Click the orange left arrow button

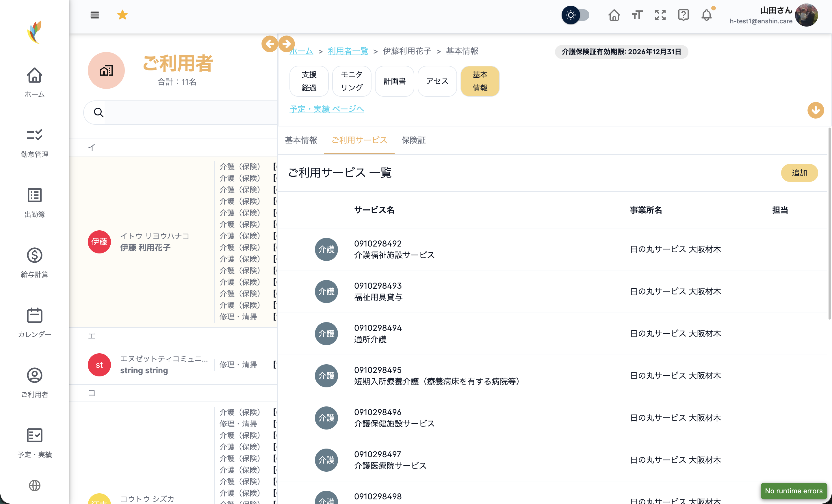click(x=270, y=44)
